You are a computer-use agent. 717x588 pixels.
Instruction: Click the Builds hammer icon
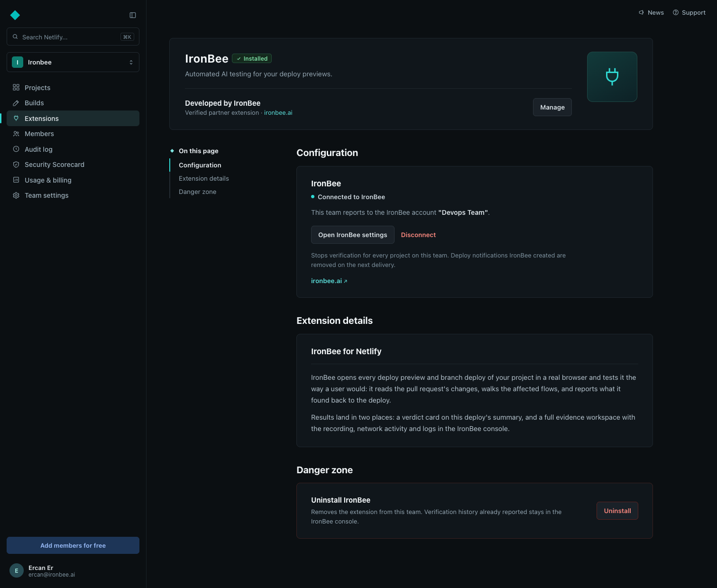pyautogui.click(x=16, y=103)
